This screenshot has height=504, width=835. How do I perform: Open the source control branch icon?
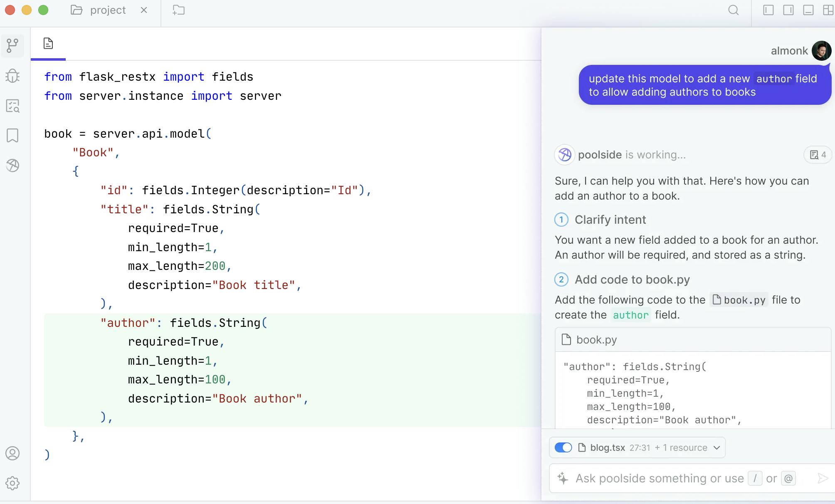(13, 46)
